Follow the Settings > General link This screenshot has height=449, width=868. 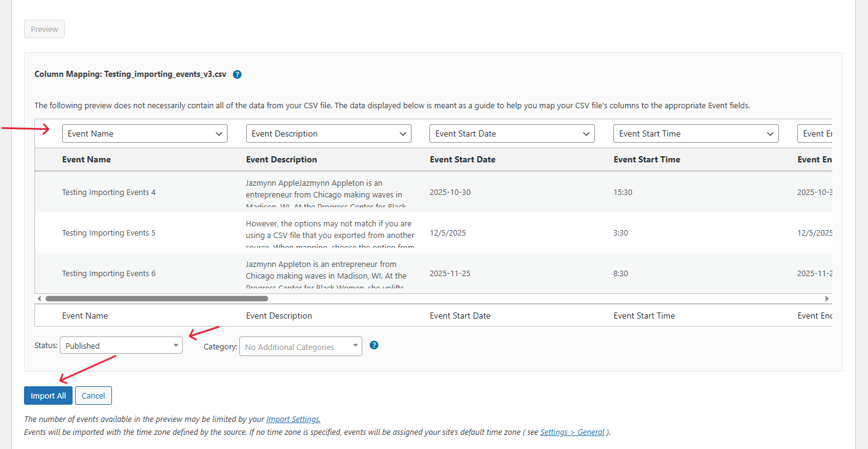pos(572,432)
